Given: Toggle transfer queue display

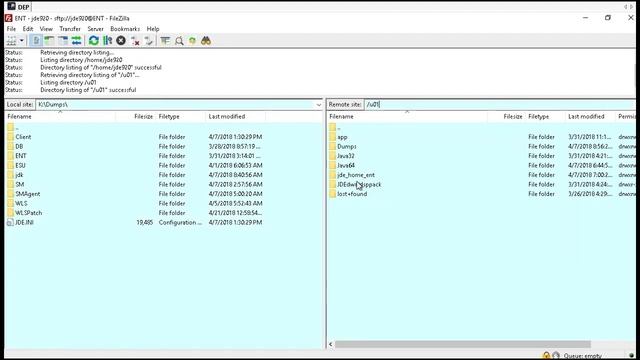Looking at the screenshot, I should tap(76, 40).
